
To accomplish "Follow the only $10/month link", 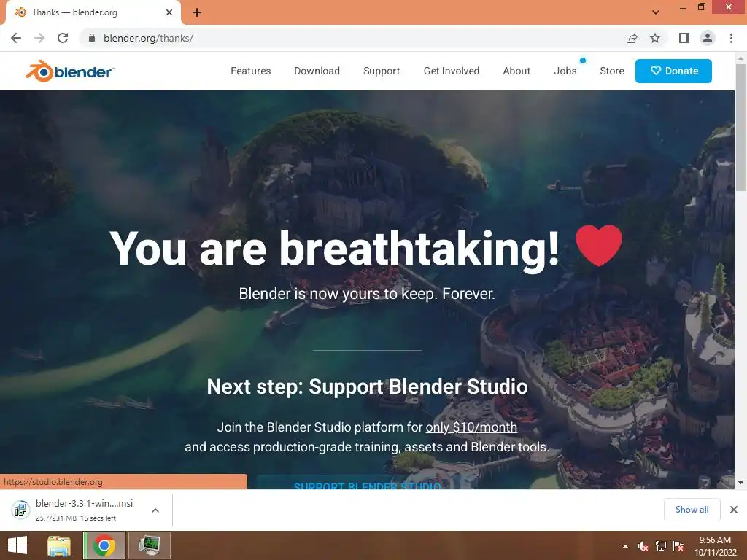I will 471,427.
